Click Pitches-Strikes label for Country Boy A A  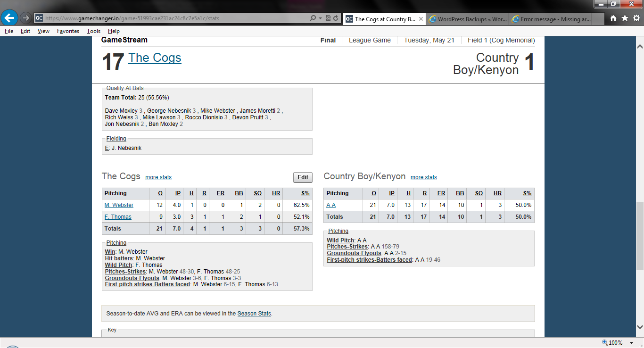(x=347, y=247)
